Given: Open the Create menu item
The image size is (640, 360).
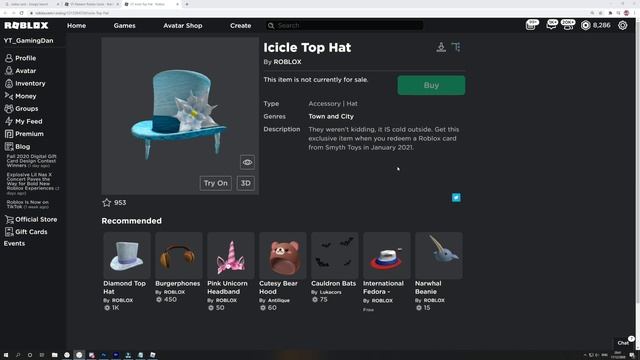Looking at the screenshot, I should point(240,25).
